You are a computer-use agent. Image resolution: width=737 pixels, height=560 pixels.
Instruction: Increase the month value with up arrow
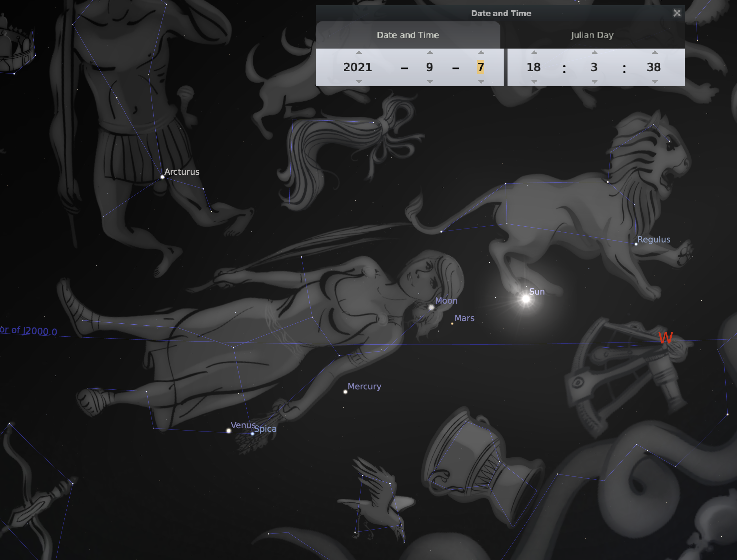pos(430,52)
